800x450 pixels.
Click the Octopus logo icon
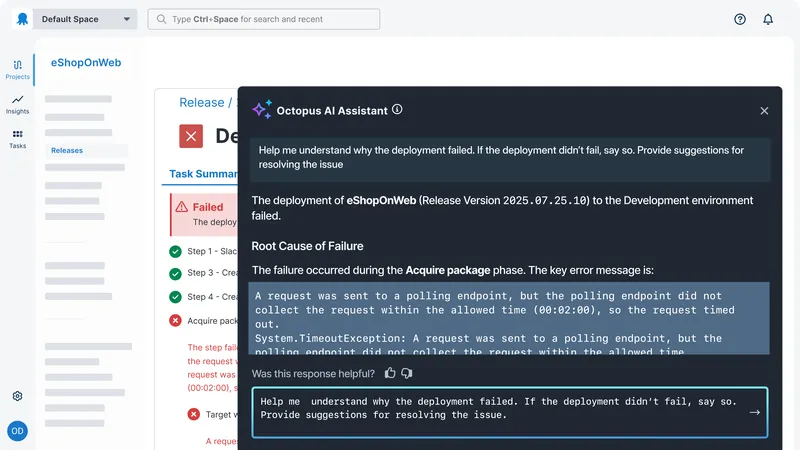pyautogui.click(x=22, y=19)
